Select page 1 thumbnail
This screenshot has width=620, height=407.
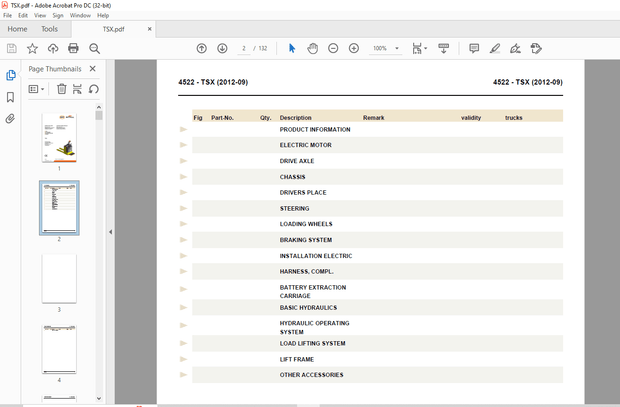point(59,138)
